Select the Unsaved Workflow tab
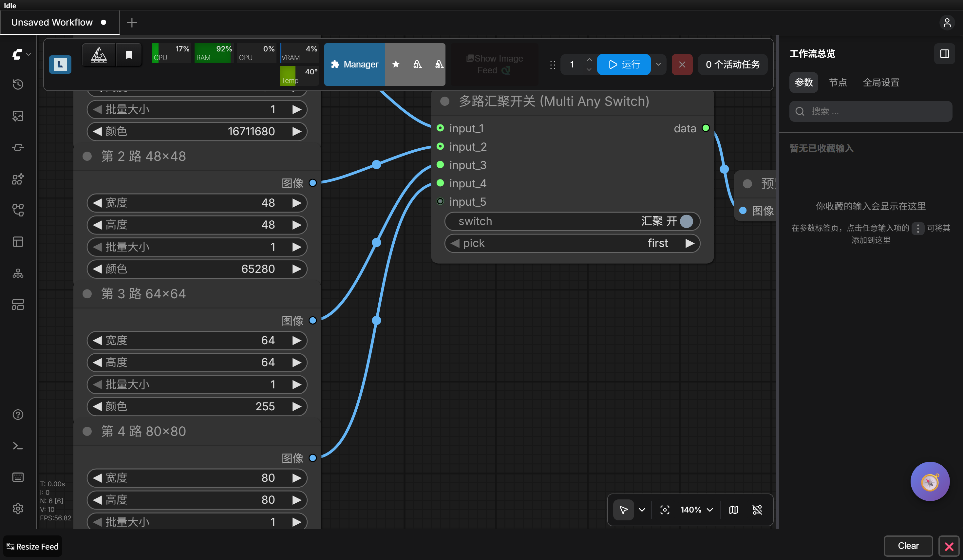Image resolution: width=963 pixels, height=560 pixels. (x=60, y=23)
